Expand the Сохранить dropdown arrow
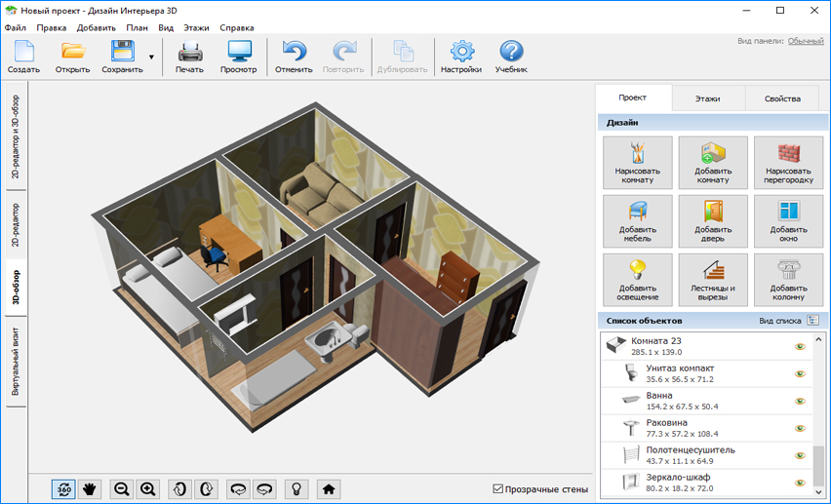The width and height of the screenshot is (831, 504). point(151,57)
